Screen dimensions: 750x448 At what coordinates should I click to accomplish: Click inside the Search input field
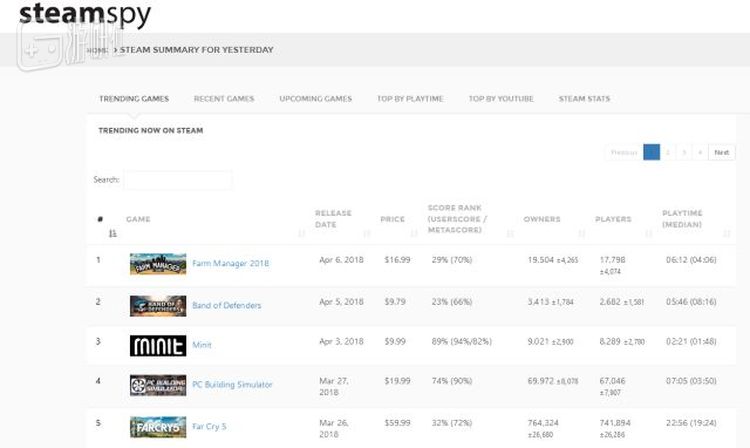pyautogui.click(x=178, y=180)
